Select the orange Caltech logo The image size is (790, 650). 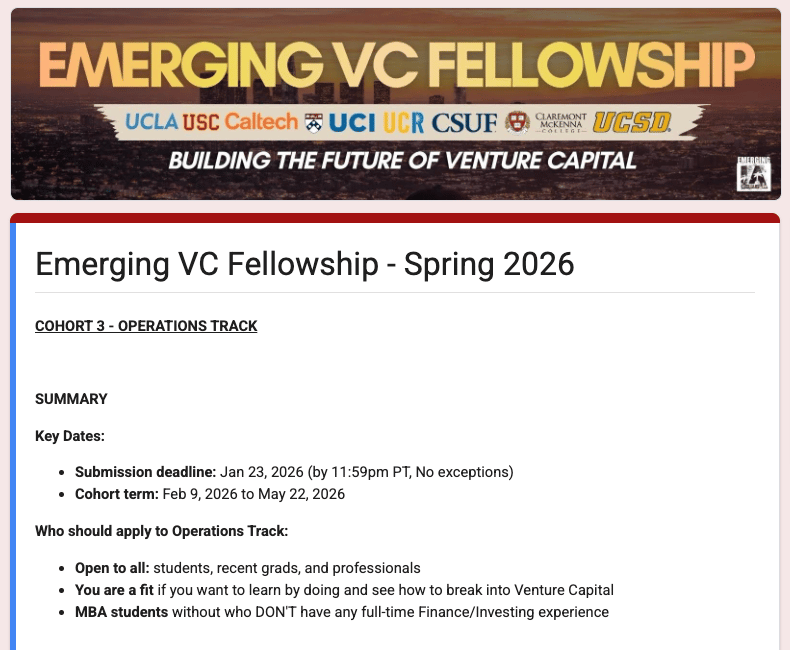click(261, 121)
